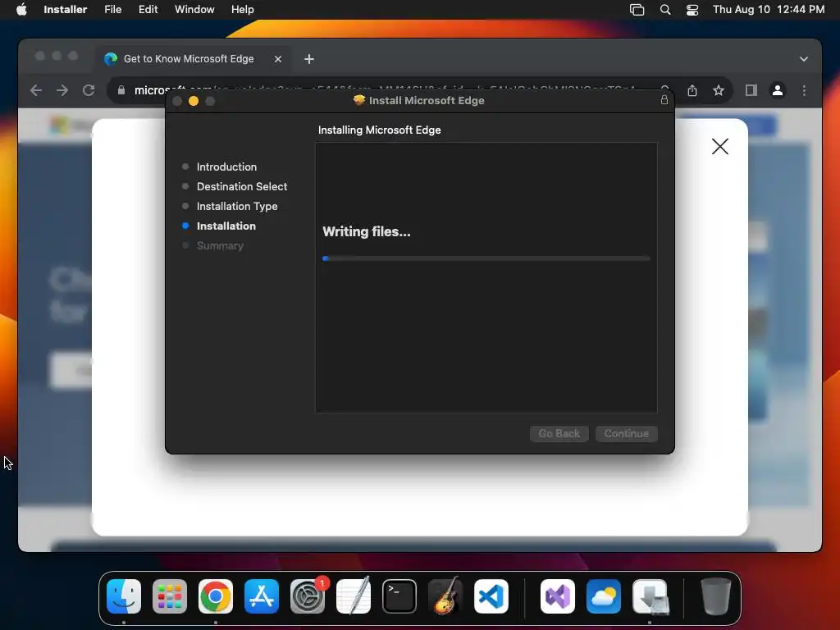
Task: Minimize the Install Microsoft Edge window
Action: [194, 101]
